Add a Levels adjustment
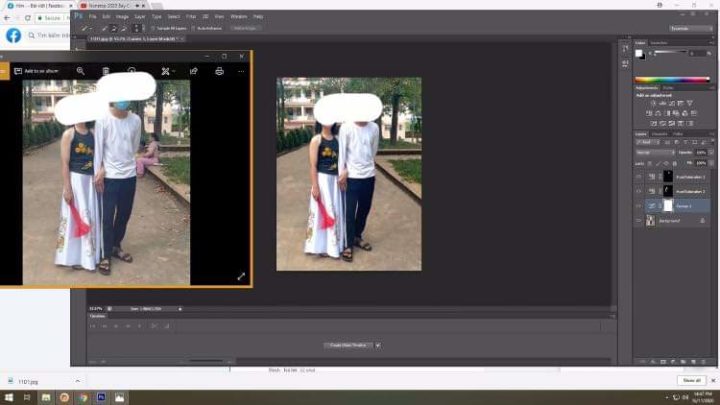720x405 pixels. point(663,103)
